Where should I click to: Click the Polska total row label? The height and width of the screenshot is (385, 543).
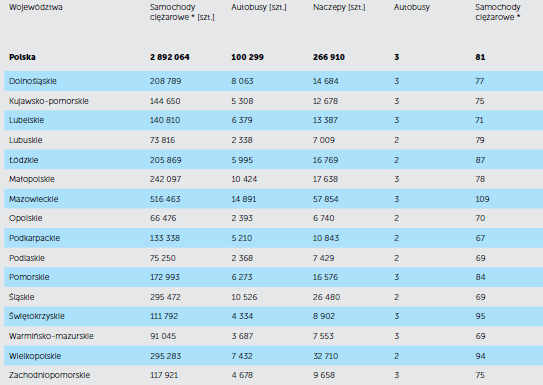click(x=22, y=57)
